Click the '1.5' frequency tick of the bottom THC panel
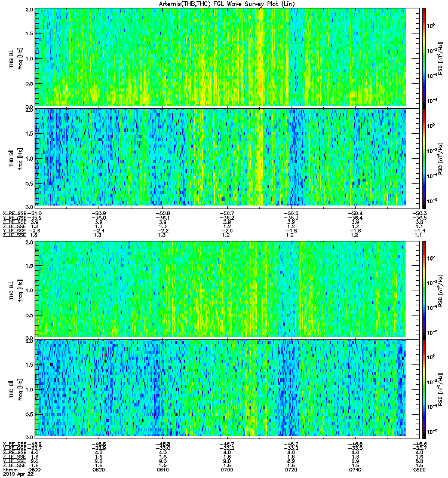The image size is (448, 478). 29,364
